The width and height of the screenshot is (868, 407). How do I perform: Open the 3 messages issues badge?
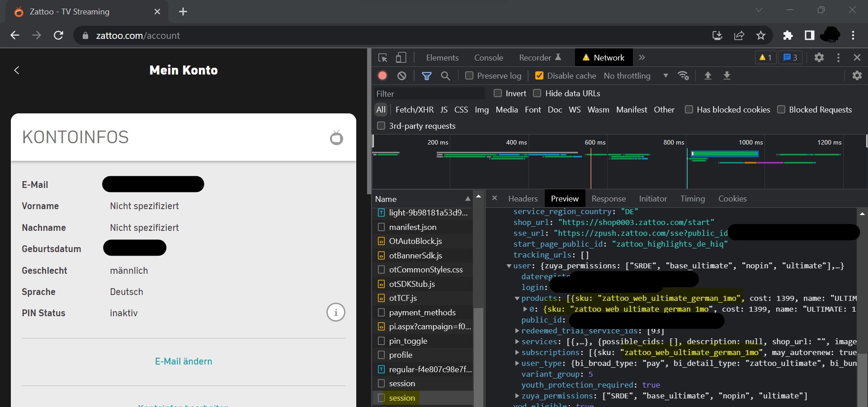(790, 57)
